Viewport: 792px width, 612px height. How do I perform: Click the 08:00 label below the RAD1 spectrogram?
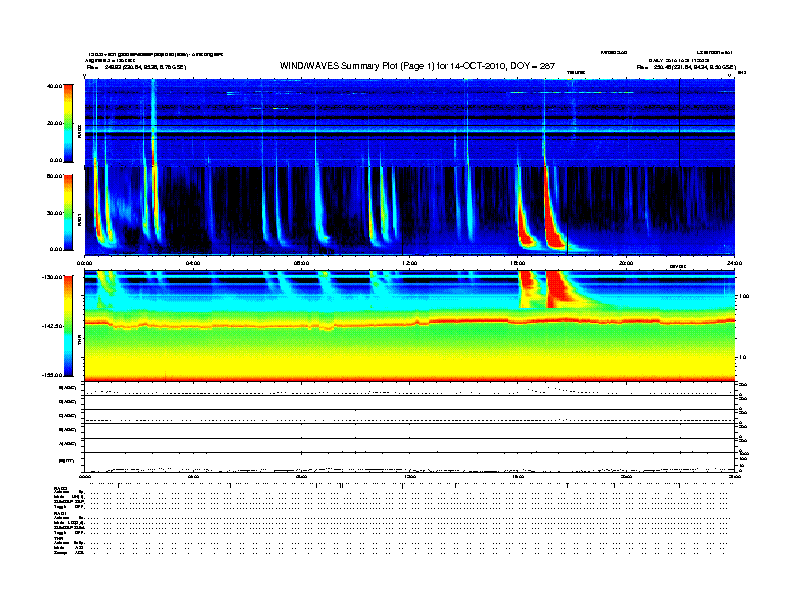tap(301, 263)
